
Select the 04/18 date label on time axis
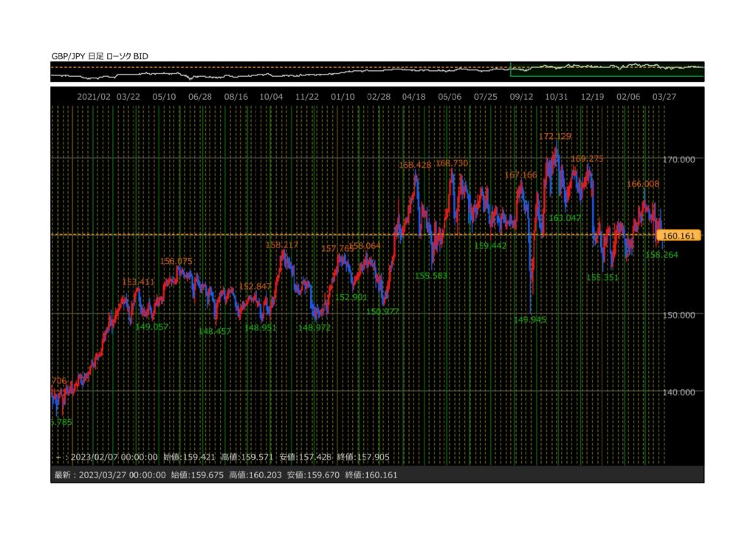coord(414,97)
